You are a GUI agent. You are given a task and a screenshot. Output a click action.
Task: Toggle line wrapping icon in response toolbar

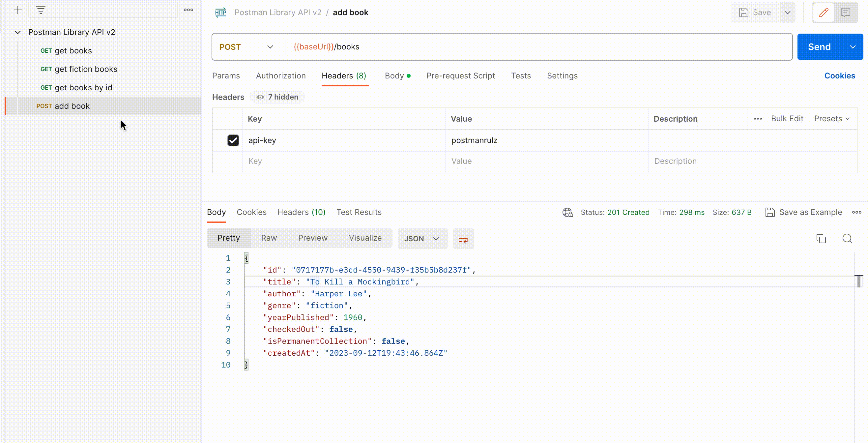tap(463, 238)
